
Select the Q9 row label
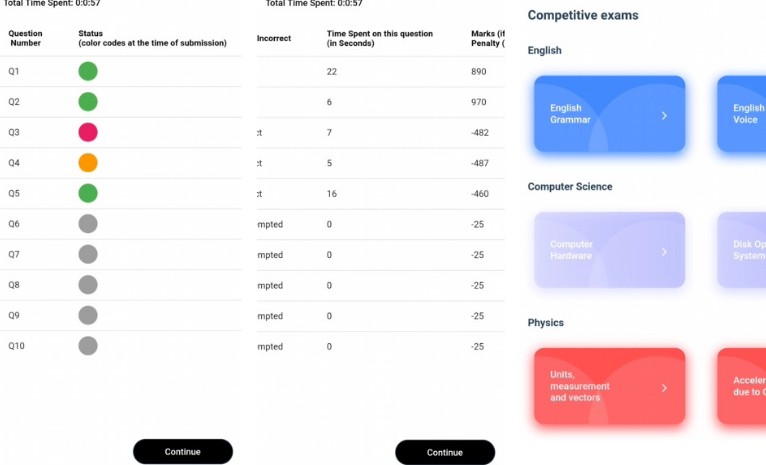click(x=14, y=316)
